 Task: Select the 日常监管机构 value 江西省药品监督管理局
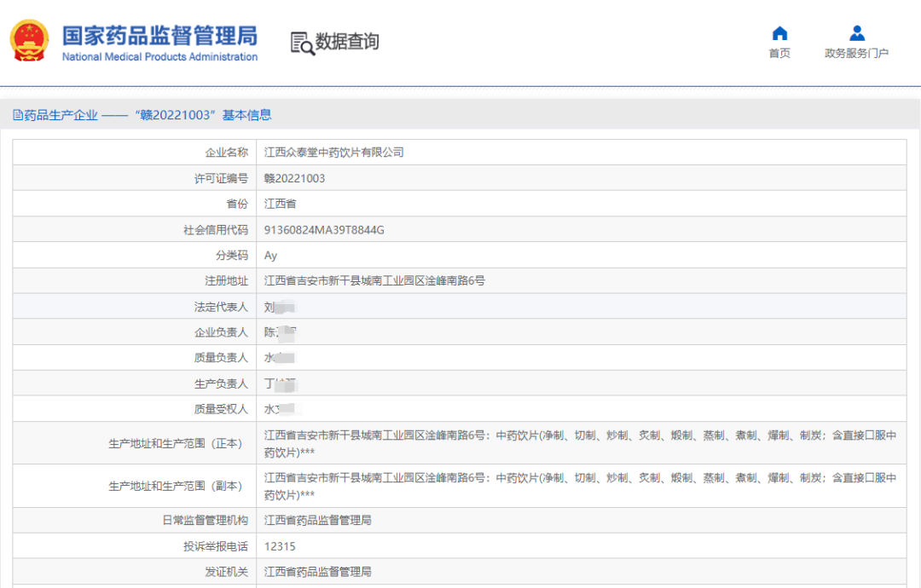[317, 521]
